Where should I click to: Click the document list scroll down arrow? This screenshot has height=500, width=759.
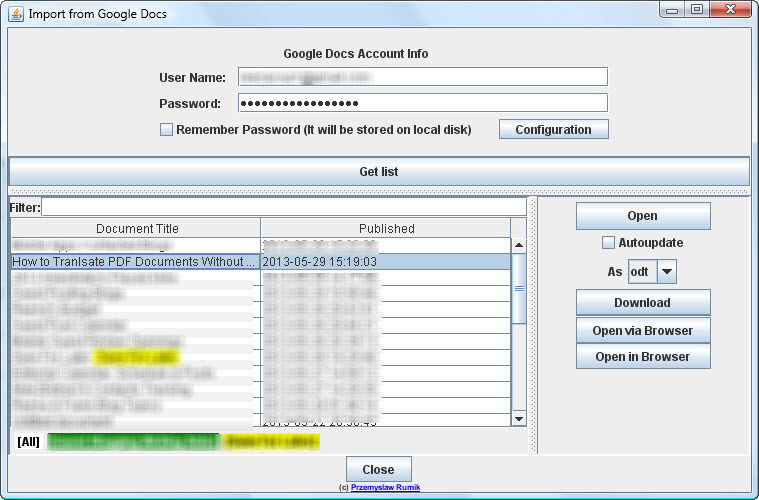coord(519,418)
